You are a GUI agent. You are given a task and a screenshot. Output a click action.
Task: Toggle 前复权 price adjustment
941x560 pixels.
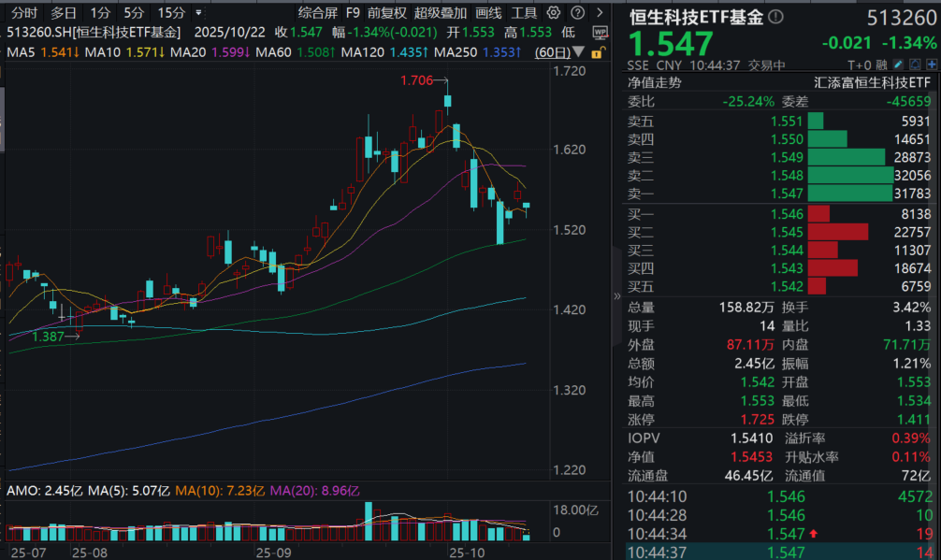[386, 13]
